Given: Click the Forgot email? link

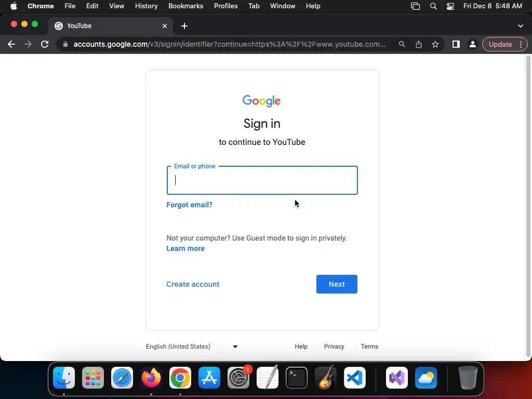Looking at the screenshot, I should [189, 205].
